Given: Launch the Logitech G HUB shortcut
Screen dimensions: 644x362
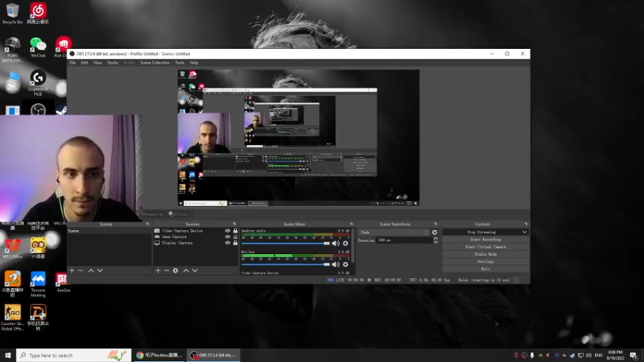Looking at the screenshot, I should pyautogui.click(x=38, y=83).
